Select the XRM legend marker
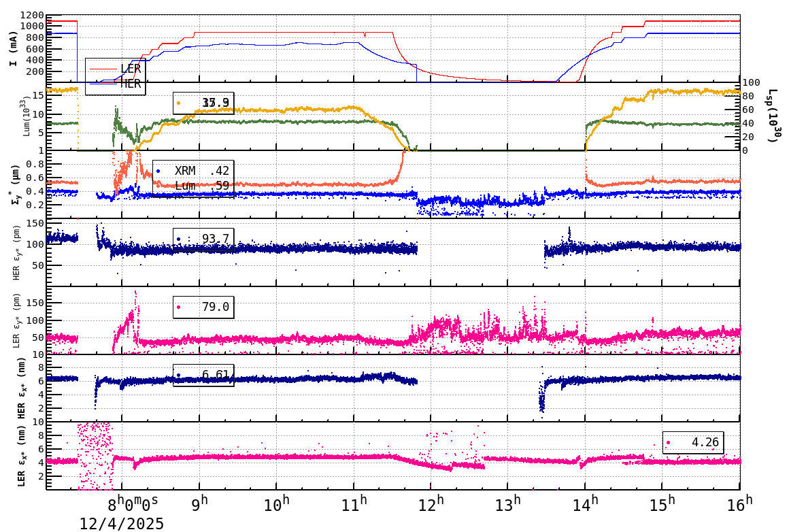The width and height of the screenshot is (789, 532). point(159,171)
